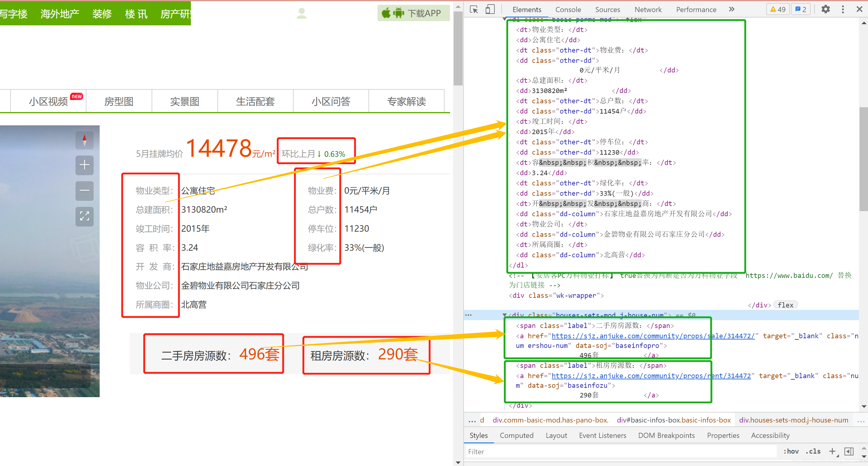Viewport: 868px width, 466px height.
Task: Collapse the houses-sets-mod div node
Action: tap(504, 315)
